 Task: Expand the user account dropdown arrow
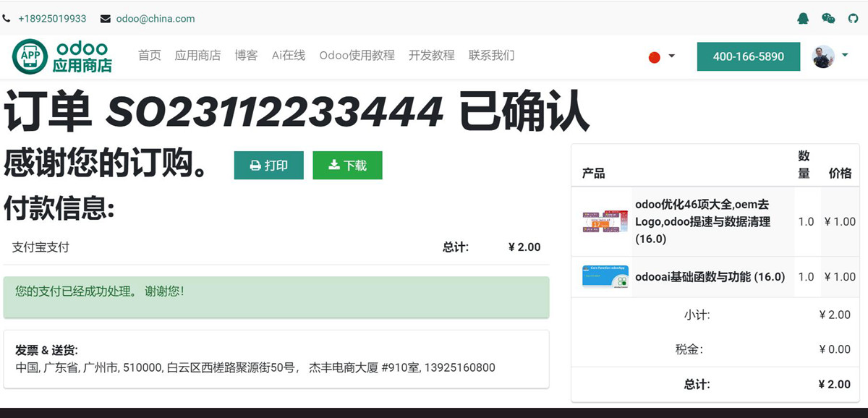coord(845,55)
